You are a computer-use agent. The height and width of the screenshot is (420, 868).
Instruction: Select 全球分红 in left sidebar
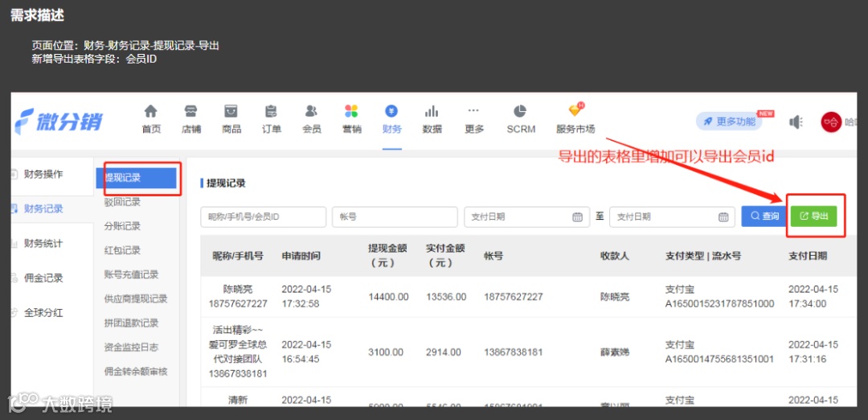[43, 312]
